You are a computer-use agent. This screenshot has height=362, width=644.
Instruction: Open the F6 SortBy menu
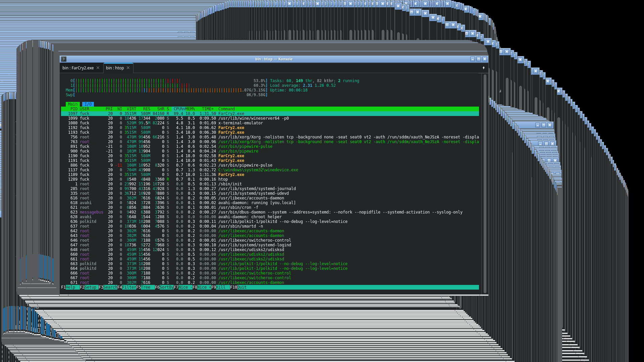164,287
